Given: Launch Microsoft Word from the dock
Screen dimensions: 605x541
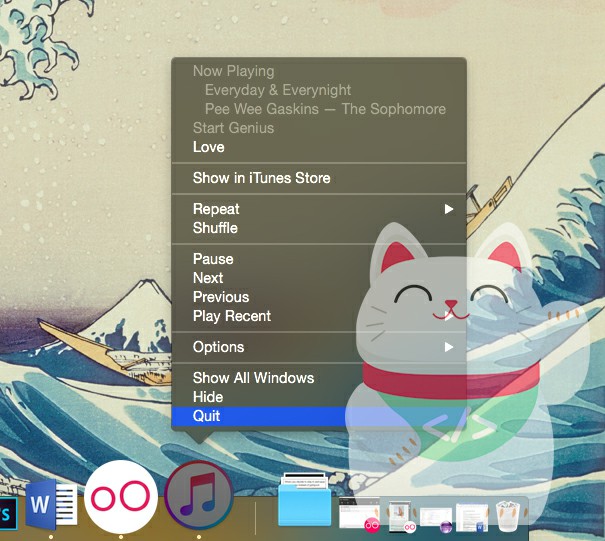Looking at the screenshot, I should coord(52,506).
